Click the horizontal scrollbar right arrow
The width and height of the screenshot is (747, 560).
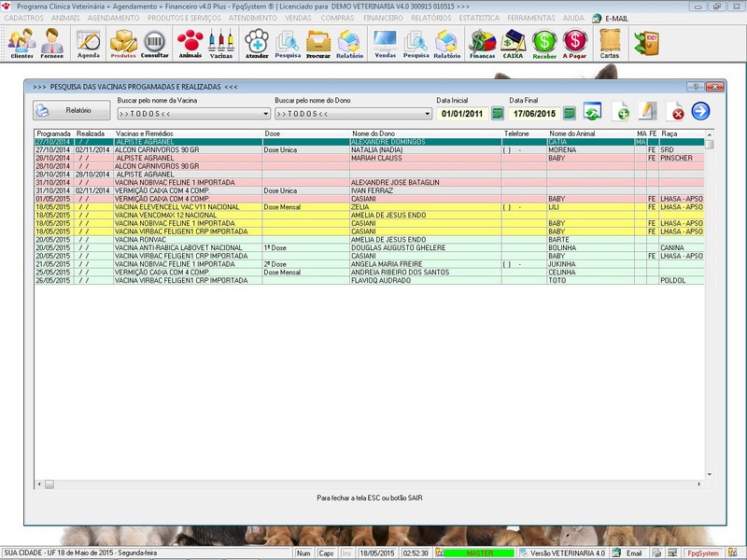tap(699, 484)
